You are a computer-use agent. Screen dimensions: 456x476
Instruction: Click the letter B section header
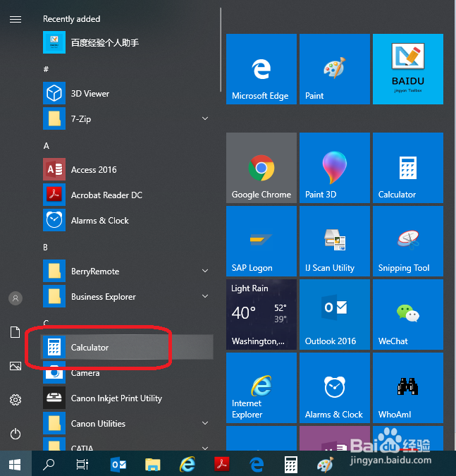click(46, 248)
